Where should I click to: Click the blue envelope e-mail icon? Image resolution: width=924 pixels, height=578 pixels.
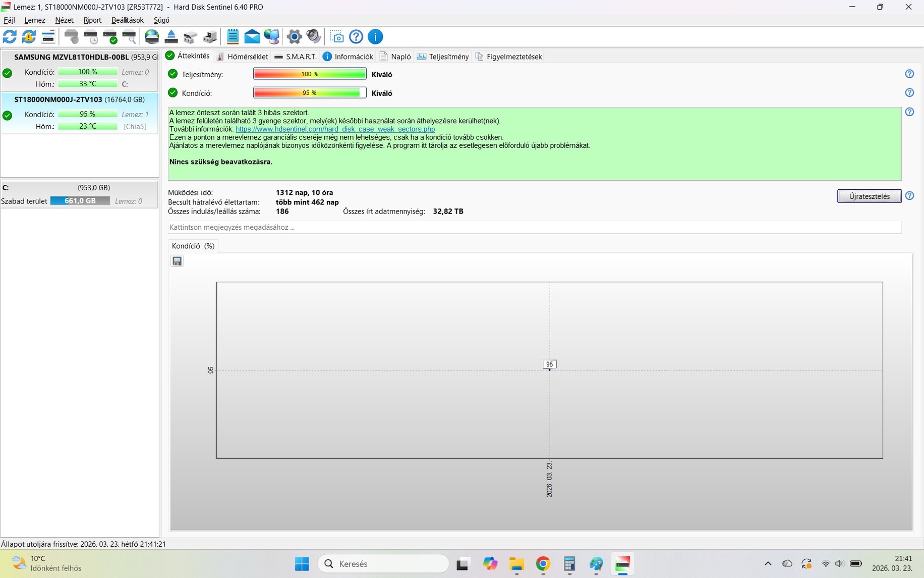[x=252, y=37]
